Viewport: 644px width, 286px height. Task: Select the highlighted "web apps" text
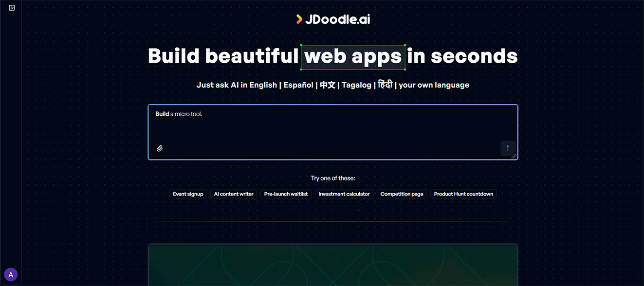(x=353, y=57)
